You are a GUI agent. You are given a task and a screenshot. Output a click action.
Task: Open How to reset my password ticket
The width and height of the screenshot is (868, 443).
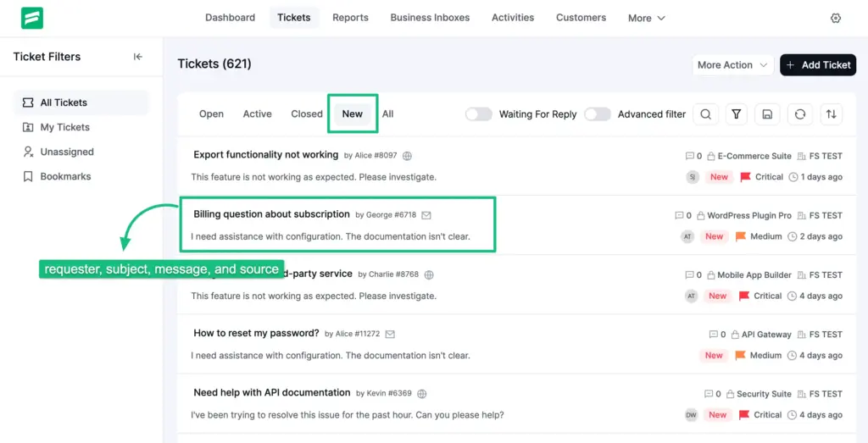256,333
